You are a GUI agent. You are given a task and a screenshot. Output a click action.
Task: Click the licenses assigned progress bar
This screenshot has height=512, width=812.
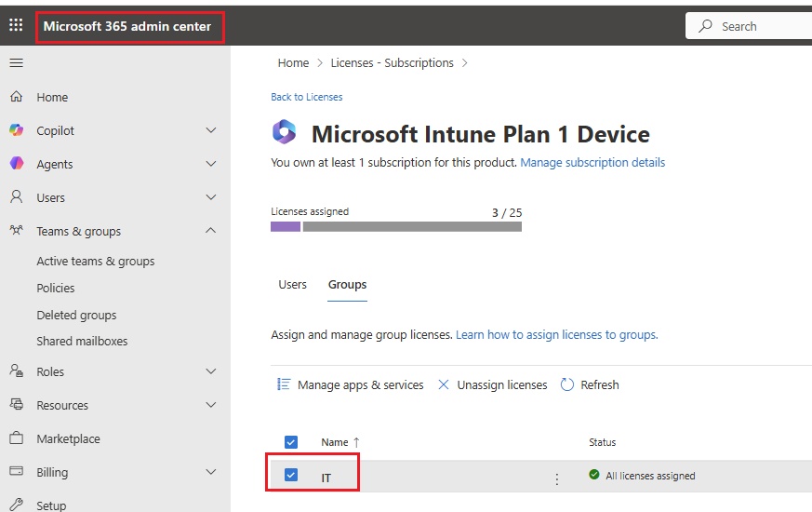pyautogui.click(x=396, y=226)
